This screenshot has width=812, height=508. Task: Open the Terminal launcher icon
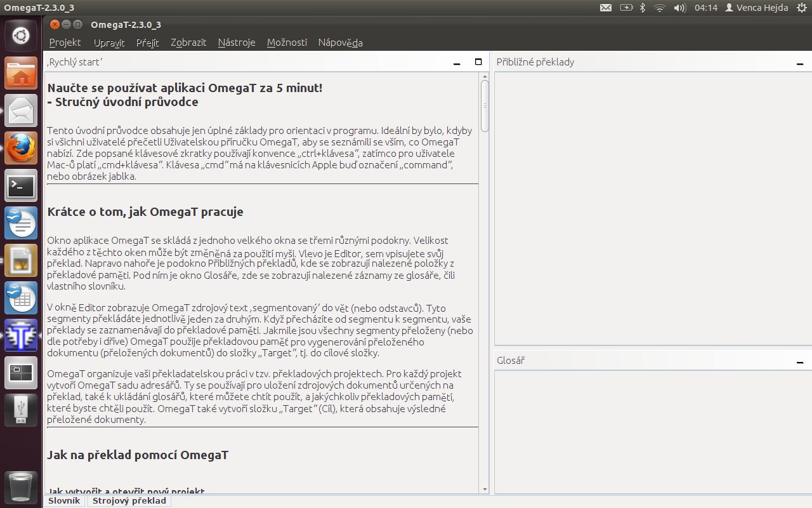(21, 186)
